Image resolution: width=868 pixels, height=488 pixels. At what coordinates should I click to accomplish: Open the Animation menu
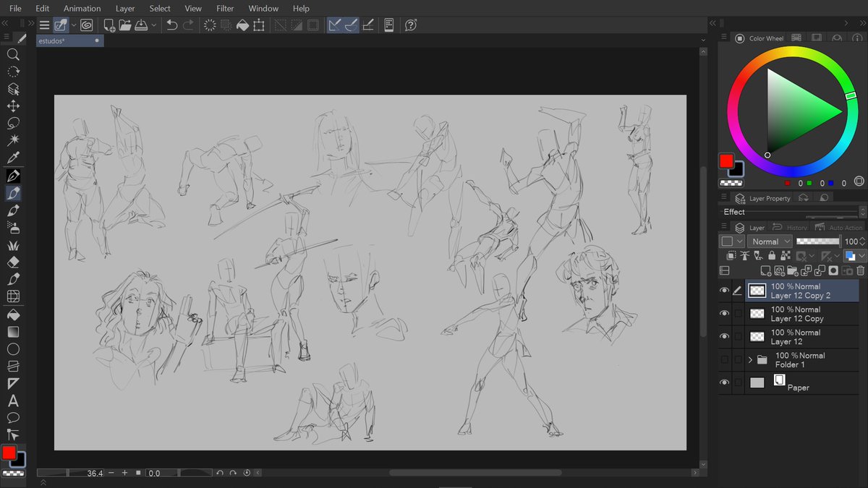click(82, 9)
